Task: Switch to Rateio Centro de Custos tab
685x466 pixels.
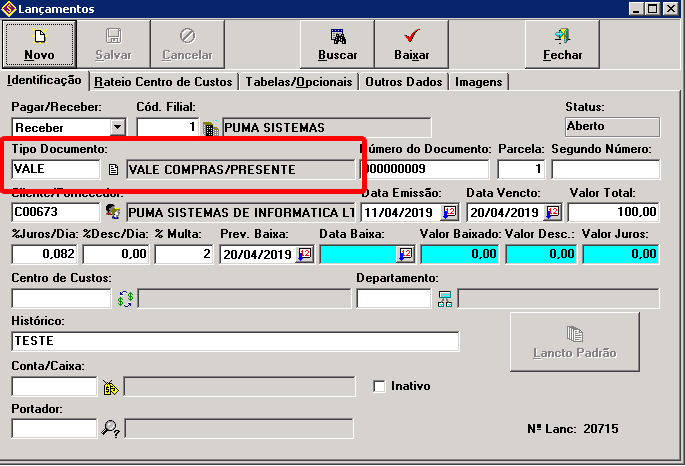Action: [x=164, y=81]
